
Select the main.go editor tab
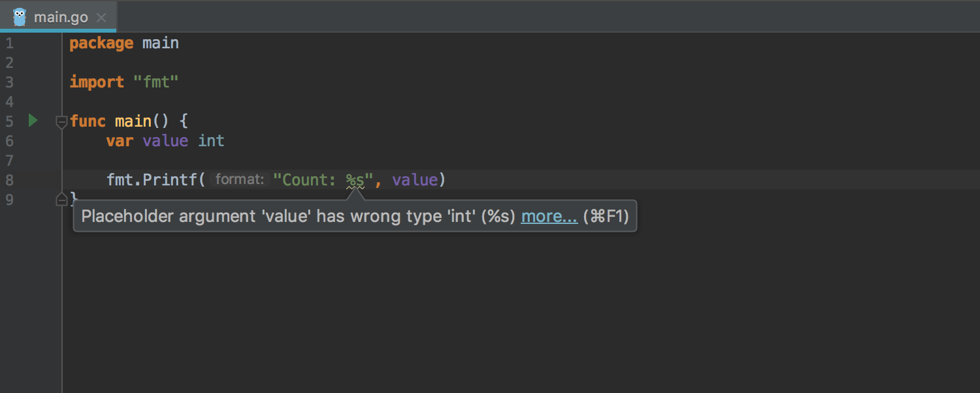58,16
